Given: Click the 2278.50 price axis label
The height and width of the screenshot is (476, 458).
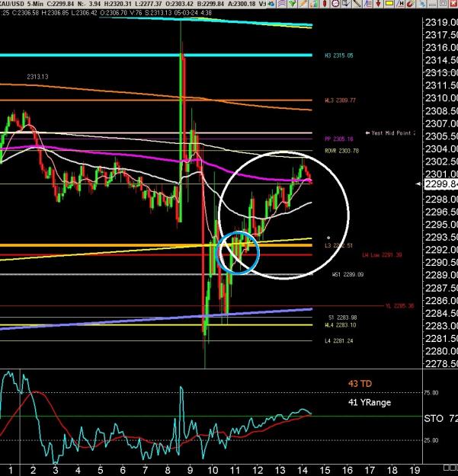Looking at the screenshot, I should pyautogui.click(x=441, y=364).
